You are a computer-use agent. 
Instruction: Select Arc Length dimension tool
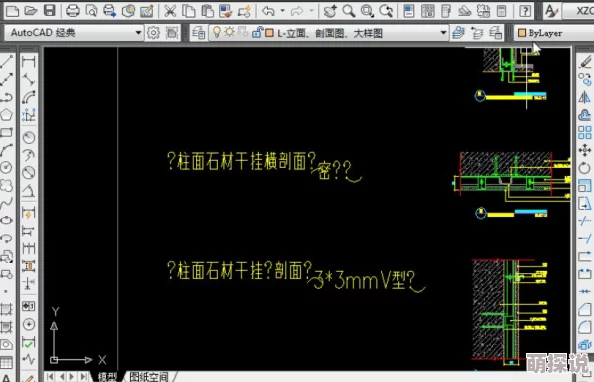[29, 97]
